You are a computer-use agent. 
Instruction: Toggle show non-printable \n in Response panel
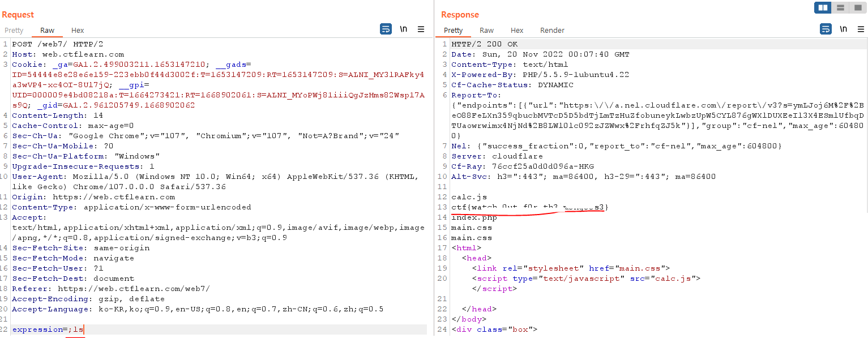[844, 29]
